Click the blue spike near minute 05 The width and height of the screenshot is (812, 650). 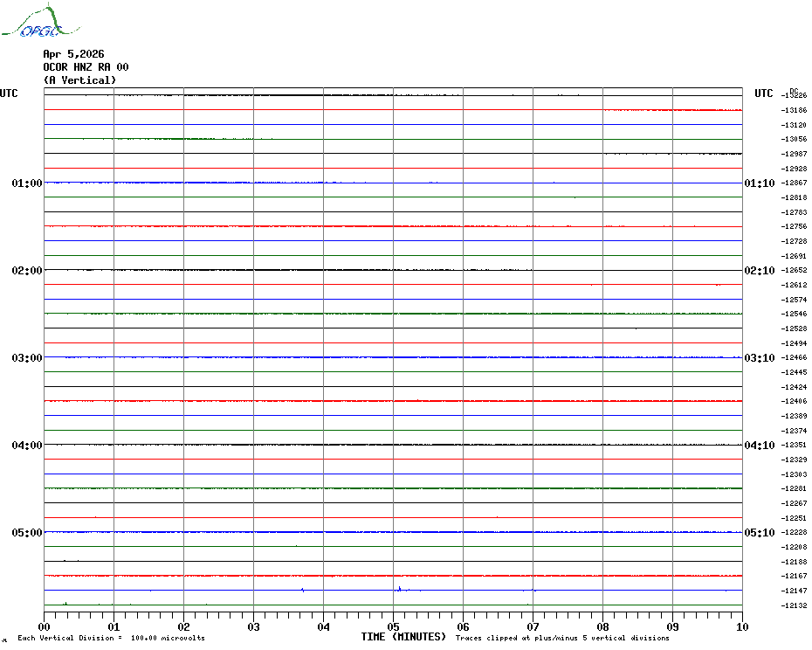point(398,589)
